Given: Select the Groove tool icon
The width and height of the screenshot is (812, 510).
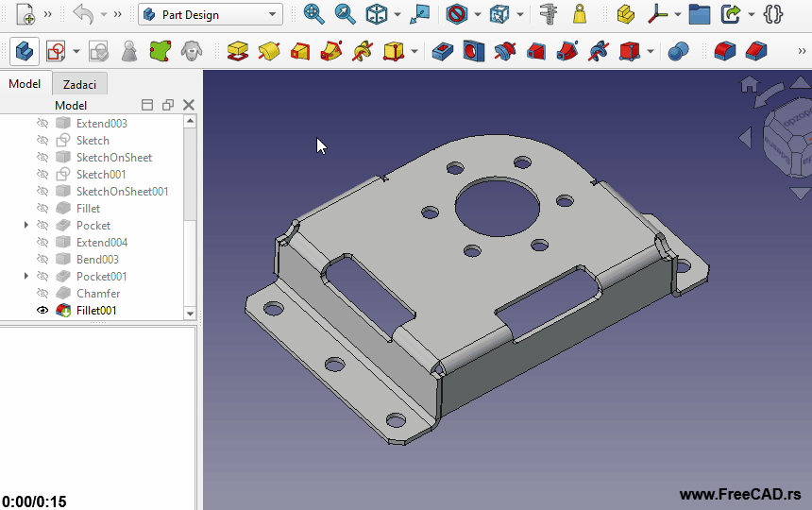Looking at the screenshot, I should point(505,51).
